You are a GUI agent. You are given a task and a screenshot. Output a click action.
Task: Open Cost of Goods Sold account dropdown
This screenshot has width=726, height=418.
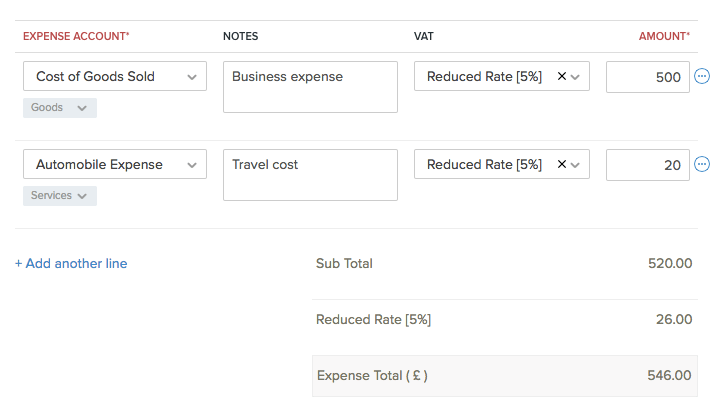(114, 77)
